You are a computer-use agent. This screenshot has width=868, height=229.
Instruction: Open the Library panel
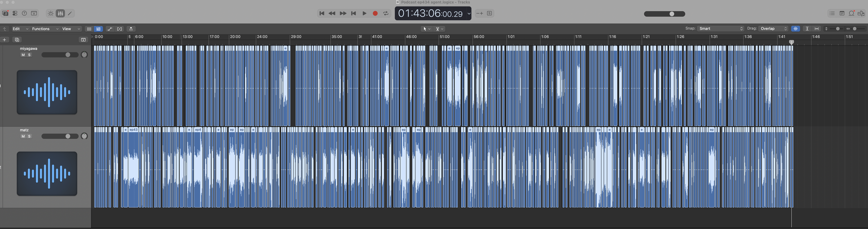(5, 13)
